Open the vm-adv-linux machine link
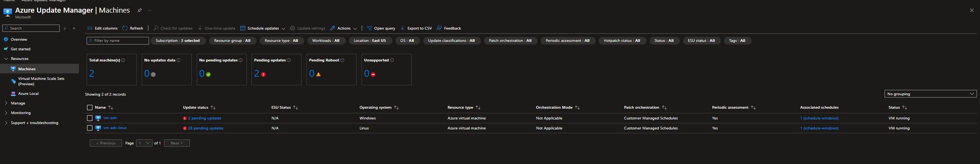The image size is (980, 164). click(x=115, y=128)
